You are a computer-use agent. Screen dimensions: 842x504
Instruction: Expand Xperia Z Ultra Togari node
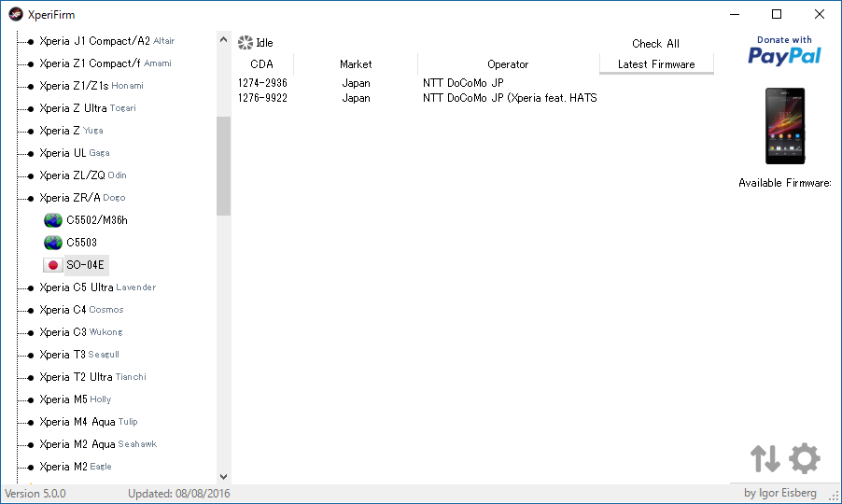(30, 109)
